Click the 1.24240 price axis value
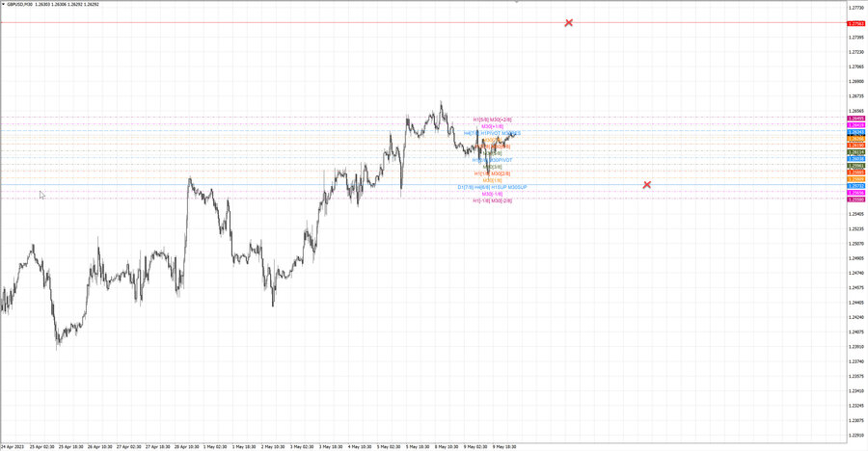Image resolution: width=868 pixels, height=451 pixels. point(855,317)
